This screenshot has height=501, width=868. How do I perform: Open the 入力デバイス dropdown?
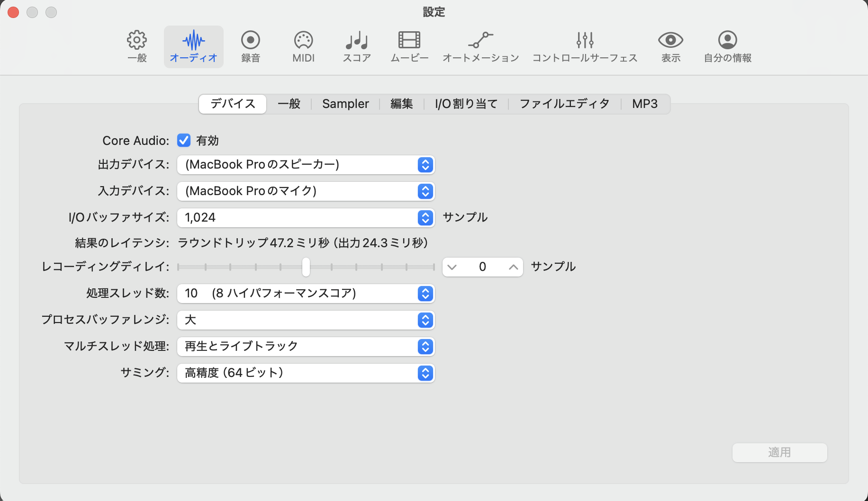(x=306, y=191)
